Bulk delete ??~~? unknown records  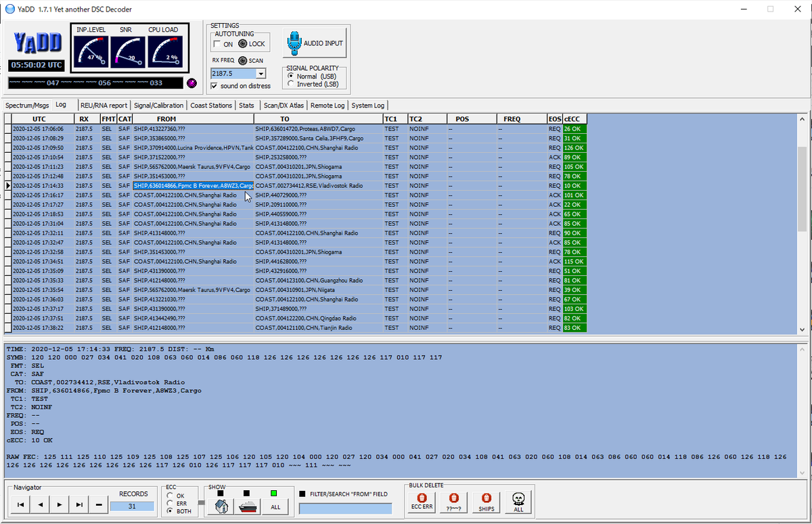pos(453,502)
